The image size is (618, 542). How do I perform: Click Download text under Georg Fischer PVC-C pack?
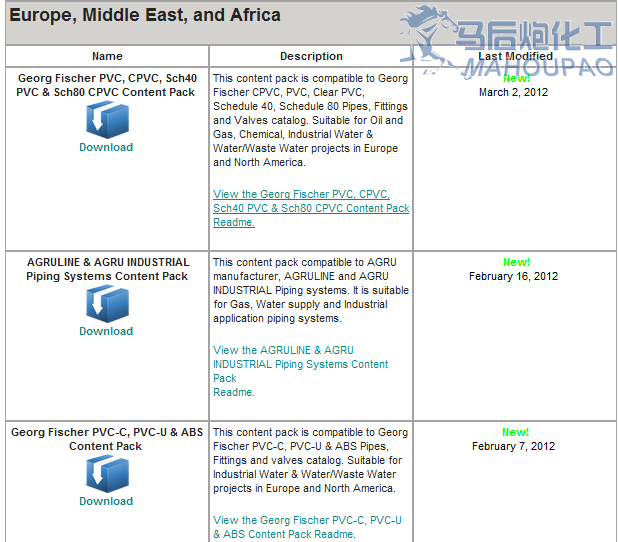[x=106, y=501]
